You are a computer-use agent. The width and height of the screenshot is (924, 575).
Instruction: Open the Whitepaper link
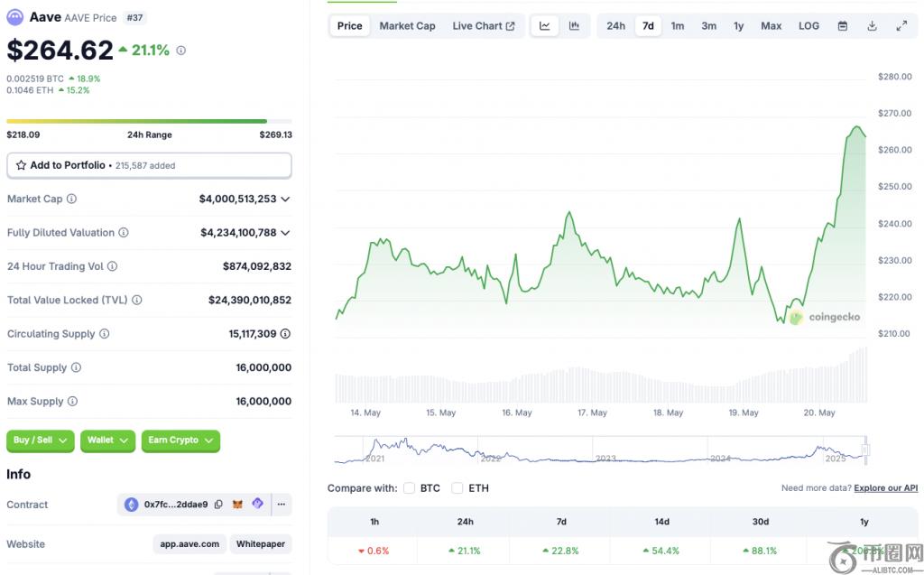(261, 543)
